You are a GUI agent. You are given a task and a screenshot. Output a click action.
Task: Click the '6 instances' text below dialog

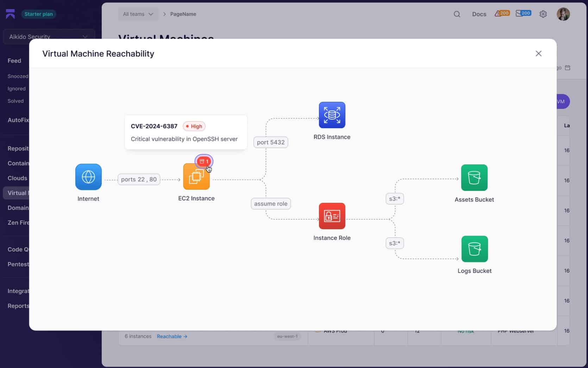(138, 336)
